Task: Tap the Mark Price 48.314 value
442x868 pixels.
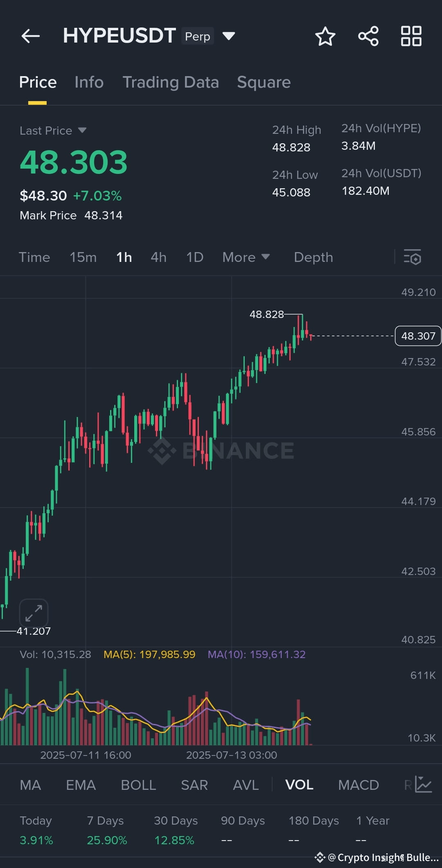Action: (104, 215)
